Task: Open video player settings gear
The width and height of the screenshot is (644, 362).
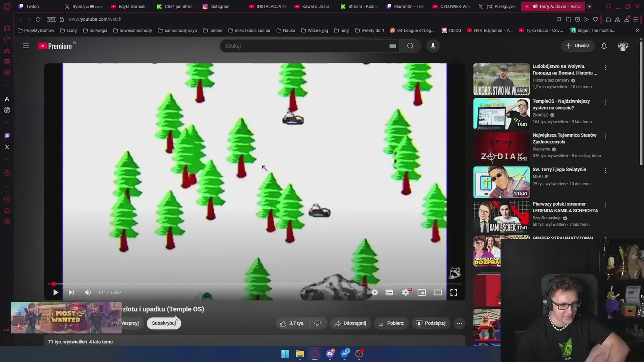Action: click(x=406, y=292)
